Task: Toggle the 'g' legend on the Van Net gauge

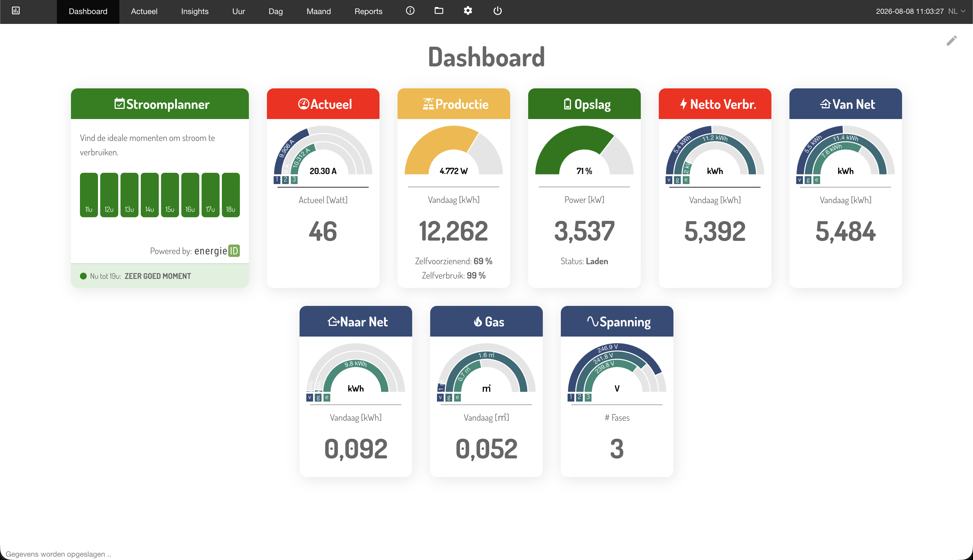Action: click(808, 180)
